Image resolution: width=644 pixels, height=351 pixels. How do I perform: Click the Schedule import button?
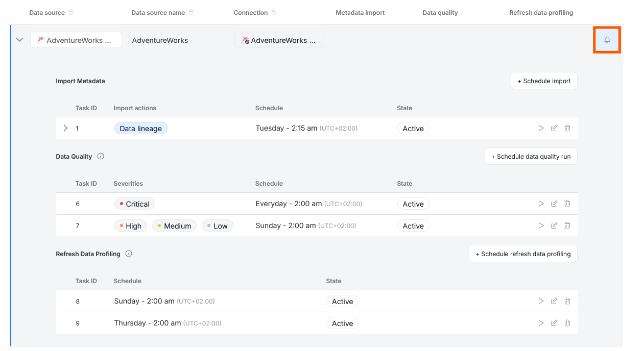click(544, 80)
